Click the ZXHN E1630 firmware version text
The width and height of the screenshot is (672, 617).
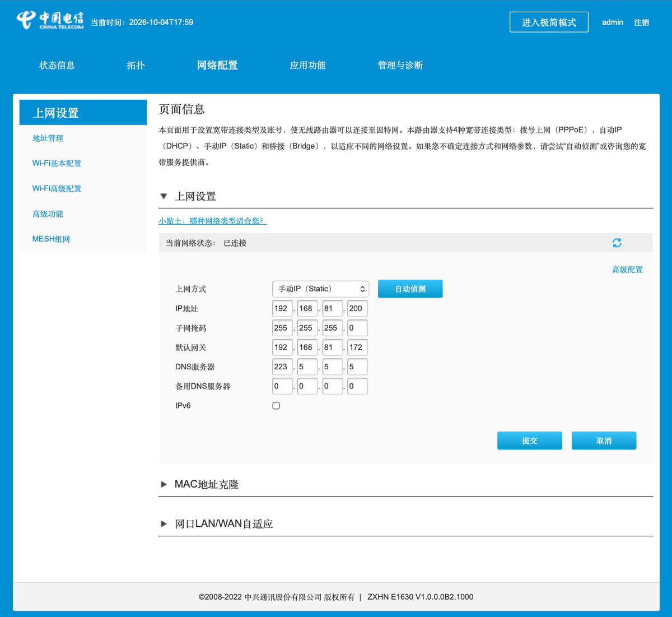(420, 597)
